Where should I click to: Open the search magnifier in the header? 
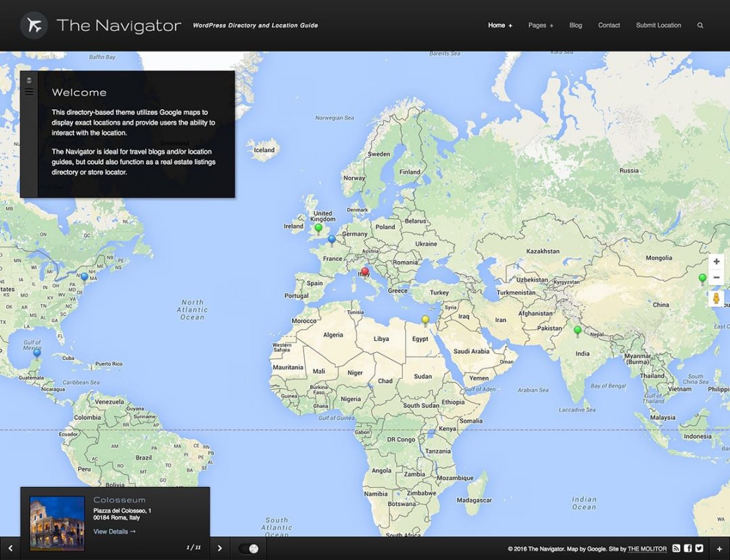coord(700,26)
